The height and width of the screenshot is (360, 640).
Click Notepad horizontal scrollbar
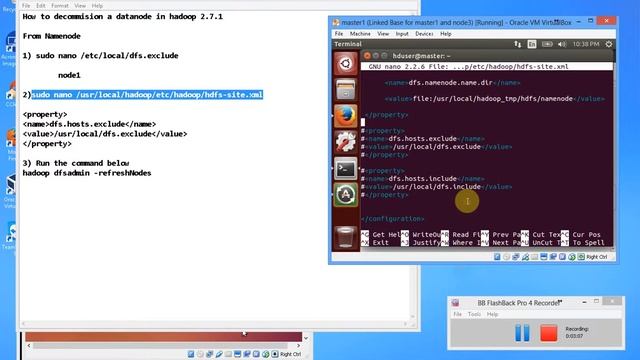click(x=215, y=324)
